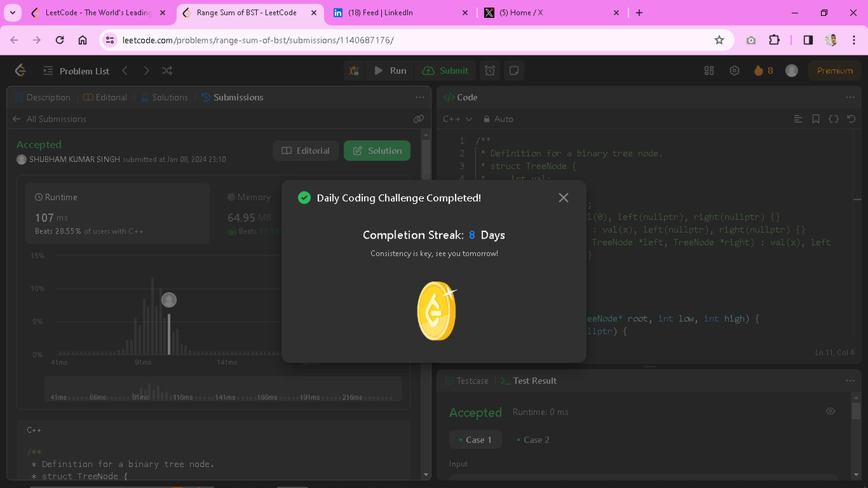Viewport: 868px width, 488px height.
Task: Switch to the Solutions tab
Action: click(164, 98)
